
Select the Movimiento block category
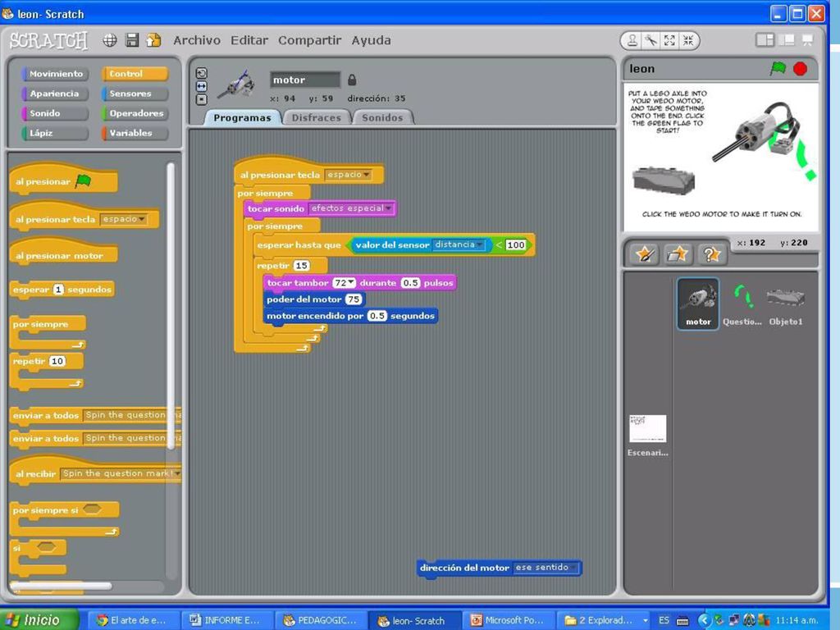pyautogui.click(x=54, y=74)
